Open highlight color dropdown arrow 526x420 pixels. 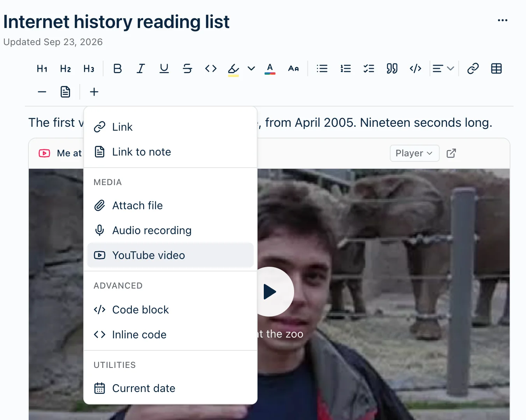(251, 69)
